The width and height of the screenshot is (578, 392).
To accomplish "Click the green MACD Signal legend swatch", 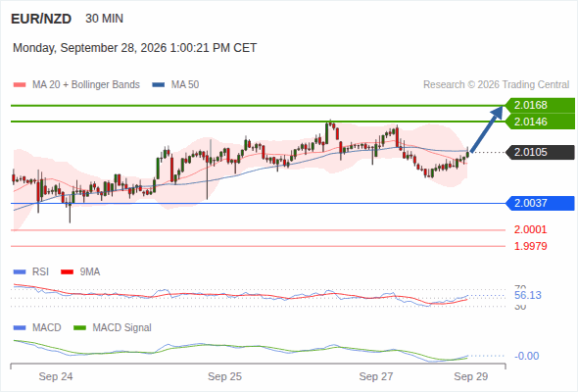I will [x=79, y=328].
